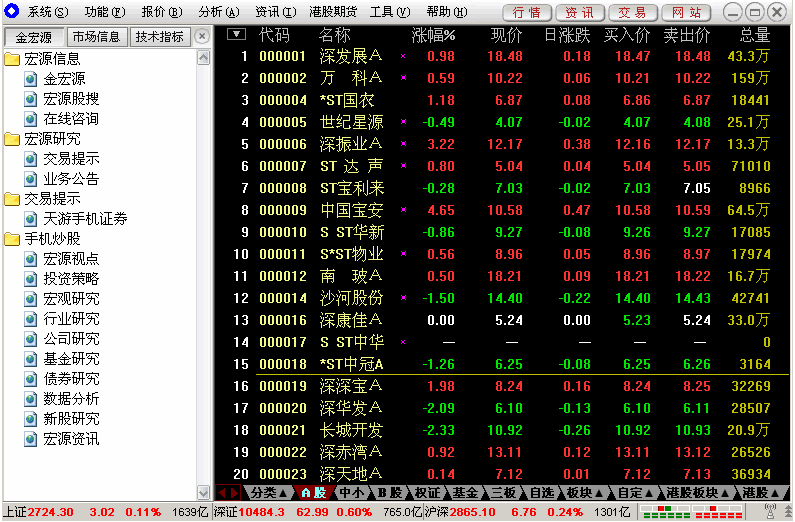Open the 报价(B) menu
Screen dimensions: 795x522
coord(162,11)
